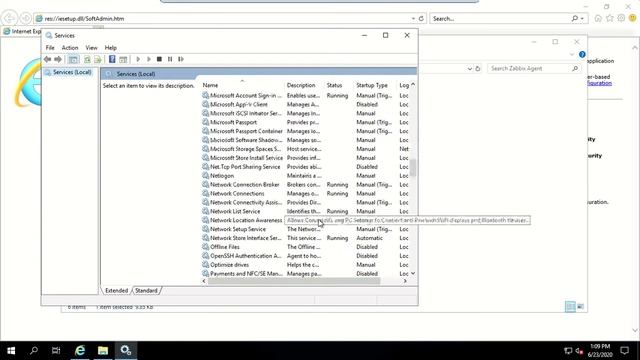Viewport: 640px width, 360px height.
Task: Open the Windows Start menu
Action: (11, 351)
